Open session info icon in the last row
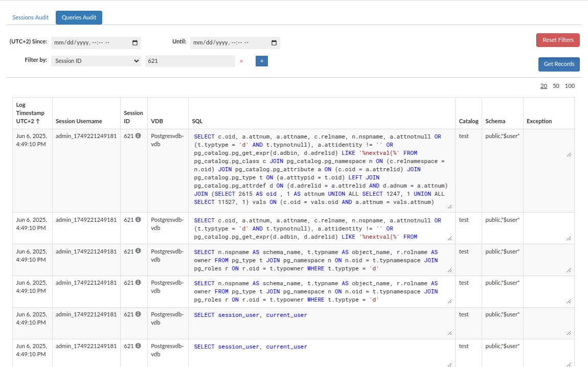 click(139, 346)
